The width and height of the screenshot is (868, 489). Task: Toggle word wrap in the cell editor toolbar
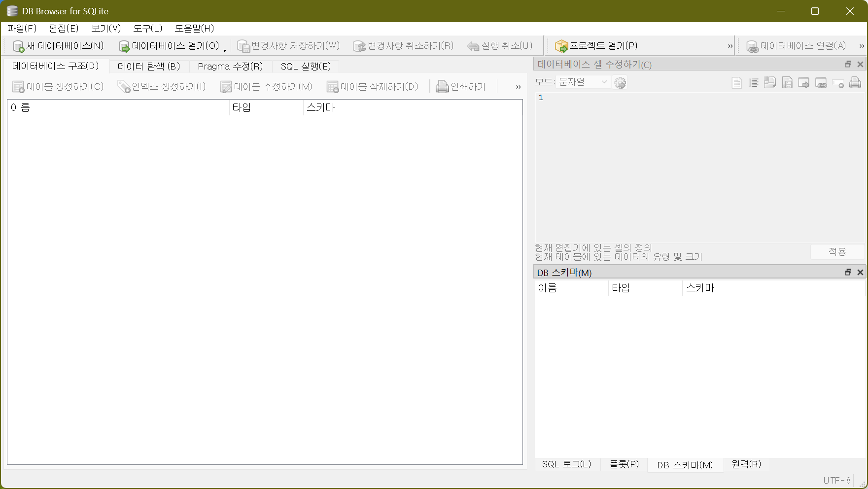736,83
